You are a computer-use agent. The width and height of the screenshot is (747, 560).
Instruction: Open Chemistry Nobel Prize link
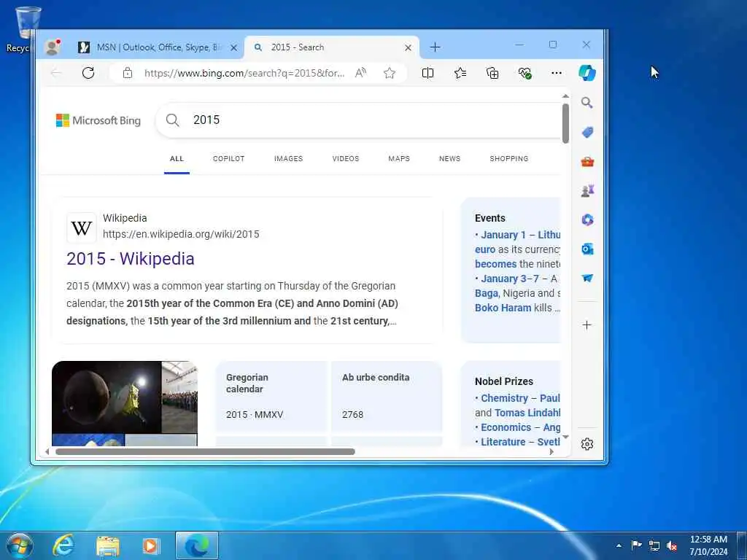pos(505,398)
